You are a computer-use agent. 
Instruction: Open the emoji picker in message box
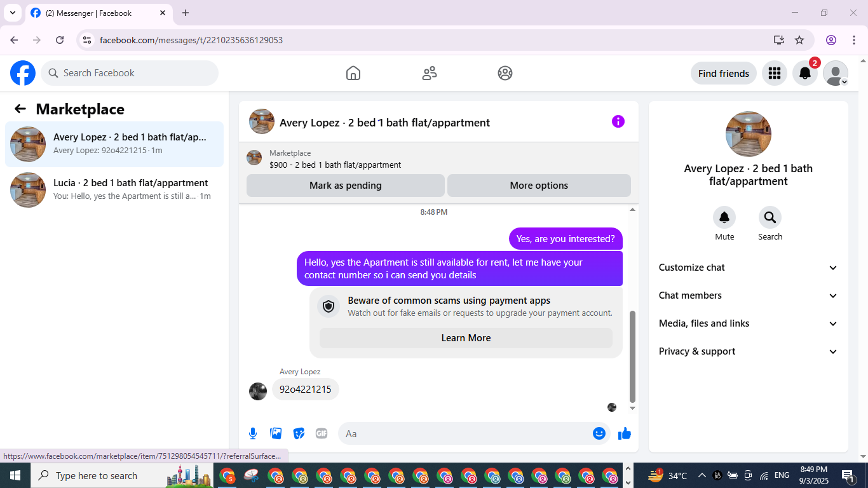click(599, 433)
